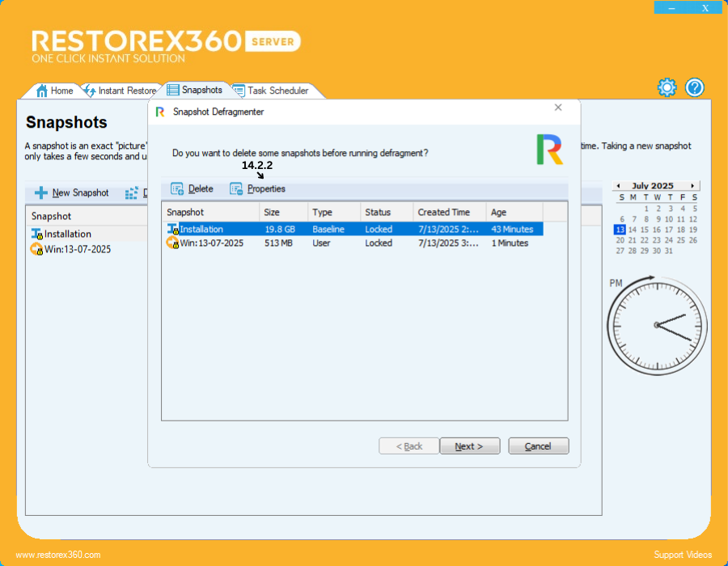Minimize the RestoreX360 window
Image resolution: width=728 pixels, height=566 pixels.
click(671, 7)
